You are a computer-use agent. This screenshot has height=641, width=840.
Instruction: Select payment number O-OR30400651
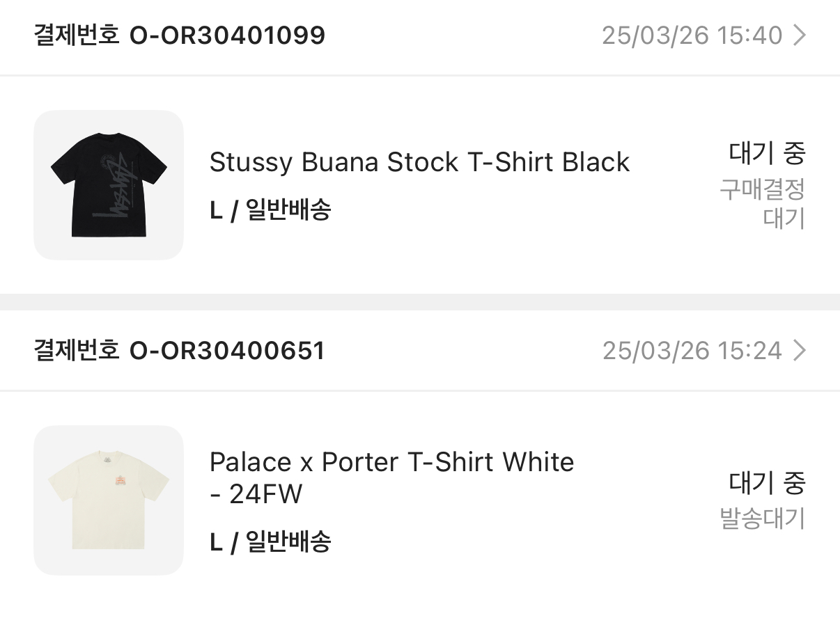[227, 351]
